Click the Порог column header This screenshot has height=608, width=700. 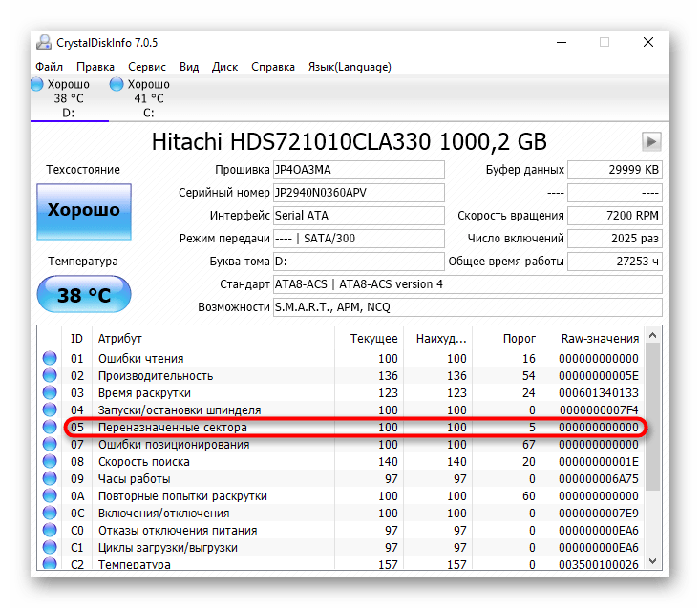tap(507, 339)
